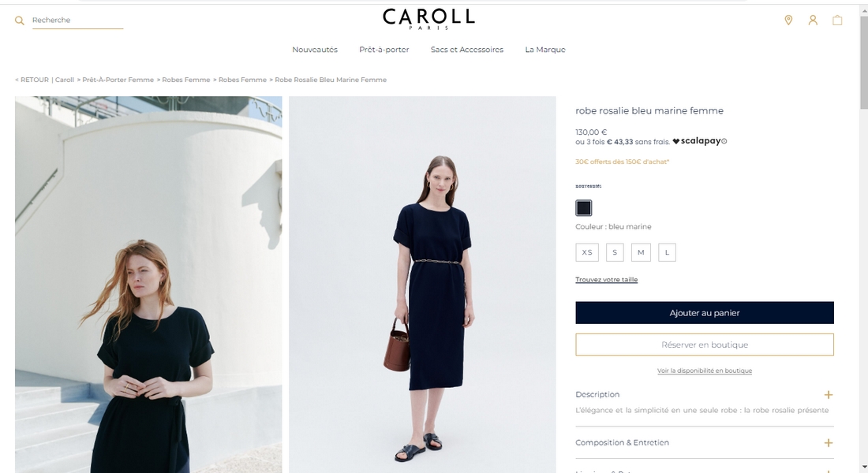Click the standing model product photo
868x473 pixels.
(422, 285)
